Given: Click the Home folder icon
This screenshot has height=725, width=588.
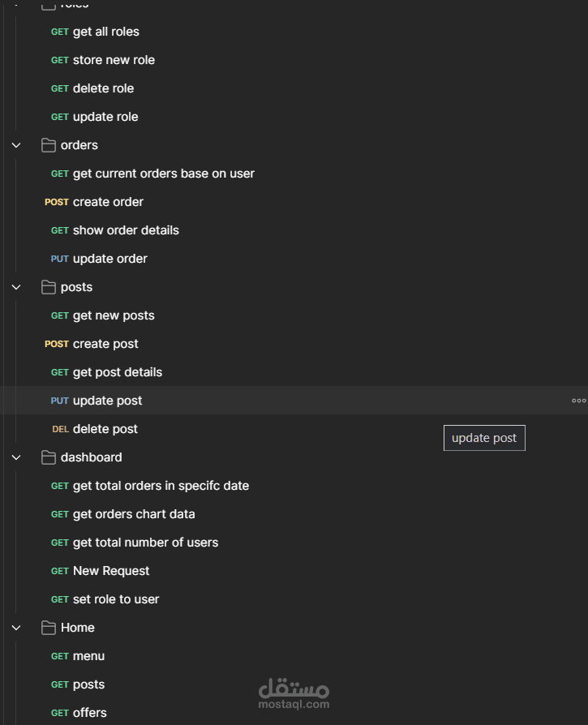Looking at the screenshot, I should [49, 628].
